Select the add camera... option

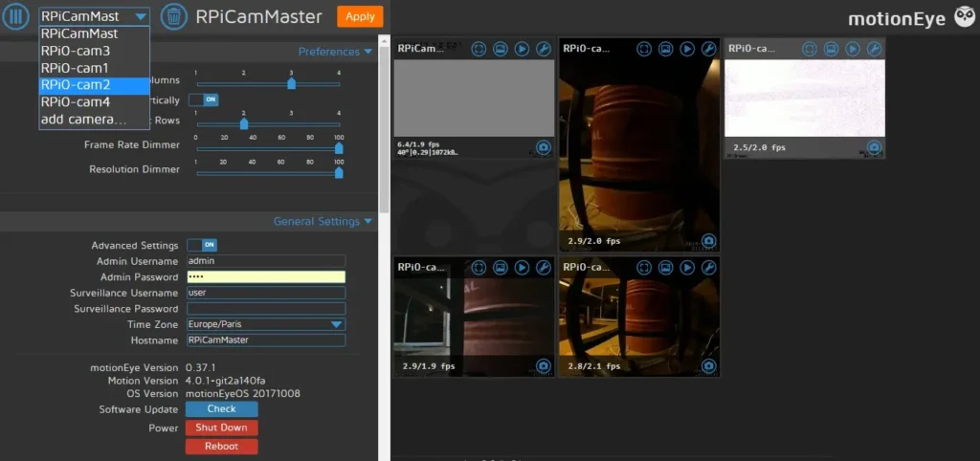coord(95,120)
